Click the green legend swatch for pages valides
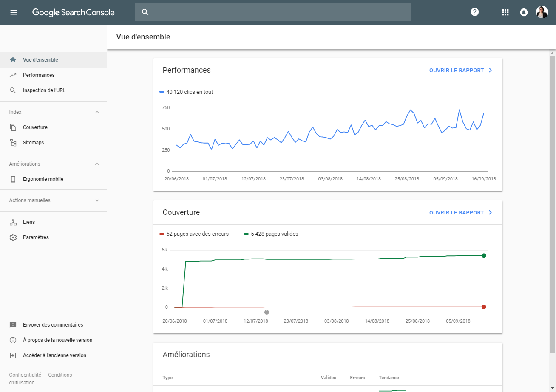Viewport: 556px width, 392px height. 247,234
